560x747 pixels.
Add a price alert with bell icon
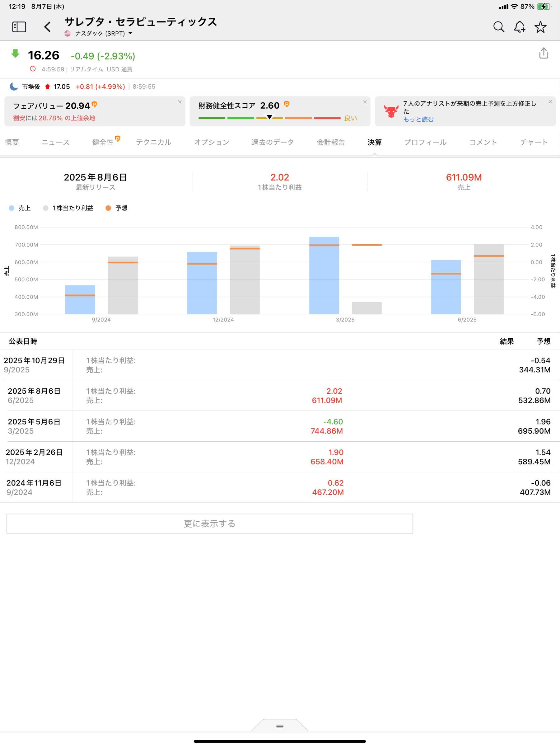coord(520,27)
